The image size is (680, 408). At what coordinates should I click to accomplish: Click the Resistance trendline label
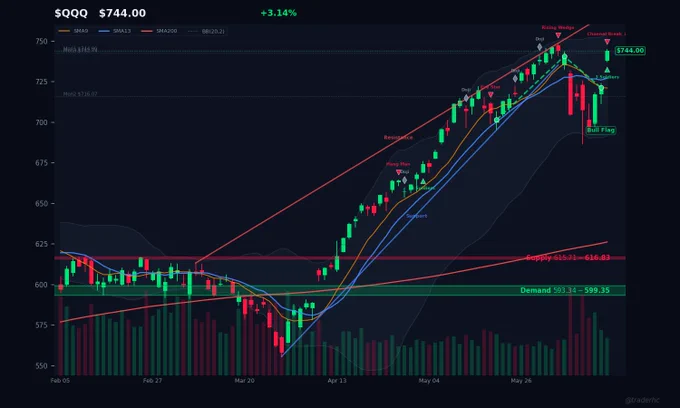click(398, 137)
